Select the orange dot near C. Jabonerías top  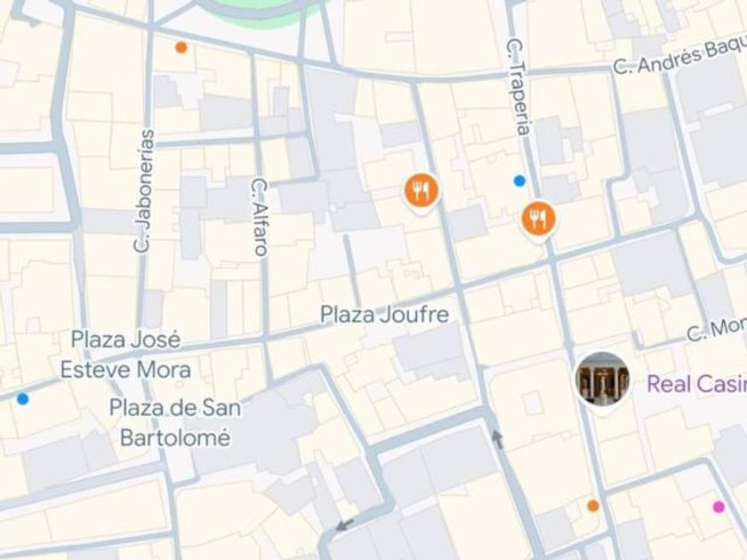[x=181, y=47]
